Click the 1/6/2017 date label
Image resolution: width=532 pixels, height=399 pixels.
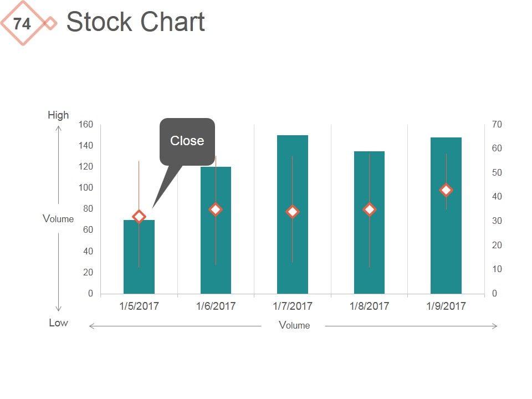pos(216,306)
